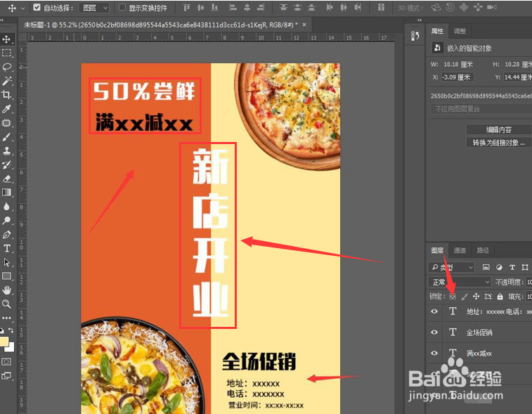The width and height of the screenshot is (532, 414).
Task: Uncheck the 自动选择 checkbox
Action: (37, 7)
